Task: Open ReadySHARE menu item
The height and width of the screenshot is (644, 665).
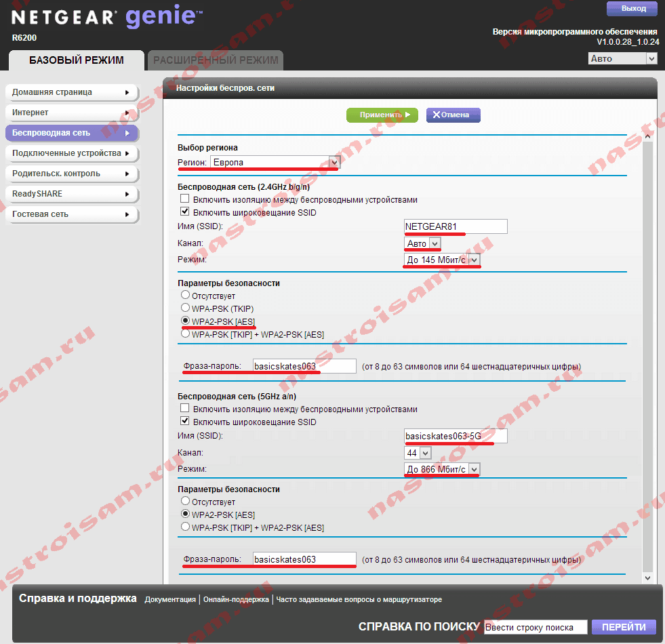Action: [x=72, y=194]
